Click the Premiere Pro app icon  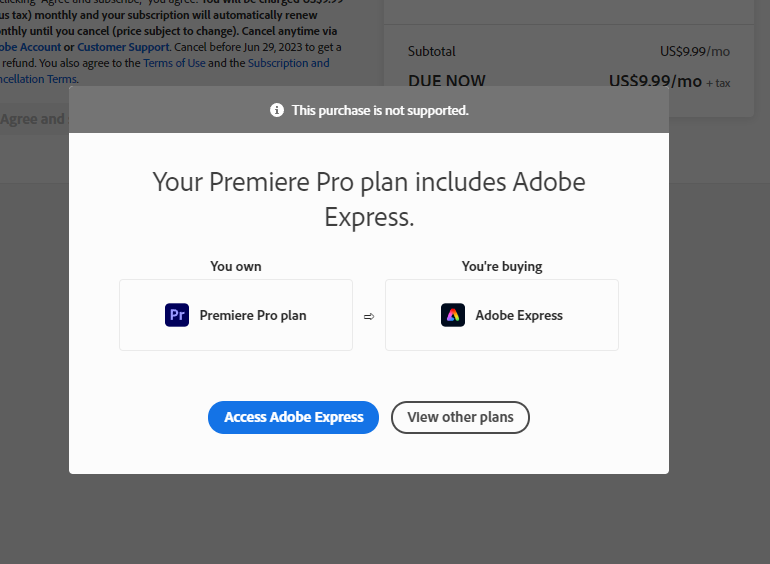(x=177, y=315)
